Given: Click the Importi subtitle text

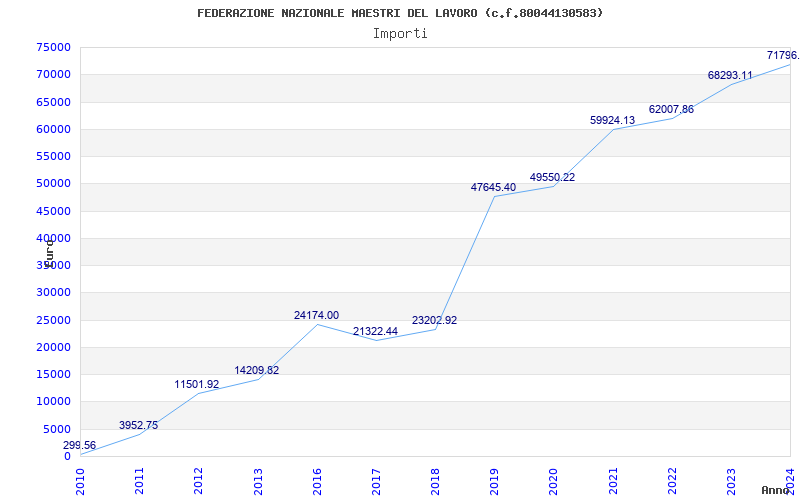Looking at the screenshot, I should tap(400, 33).
